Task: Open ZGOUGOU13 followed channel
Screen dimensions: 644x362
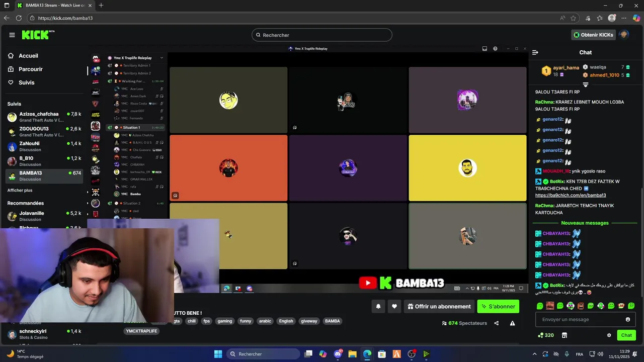Action: point(44,132)
